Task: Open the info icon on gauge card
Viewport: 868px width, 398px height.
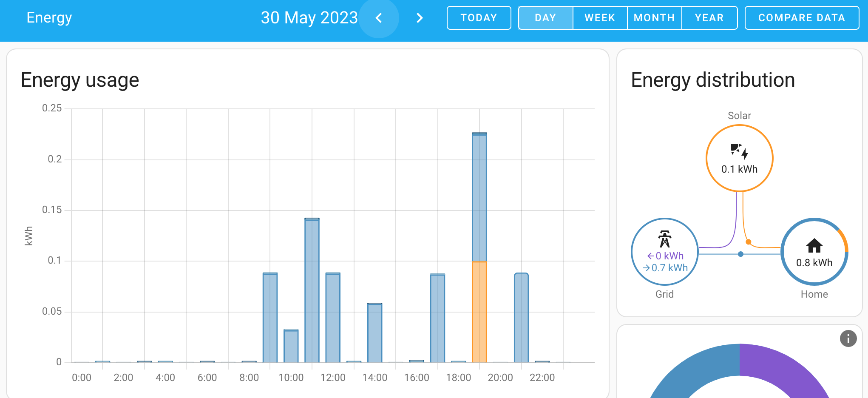Action: [x=848, y=338]
